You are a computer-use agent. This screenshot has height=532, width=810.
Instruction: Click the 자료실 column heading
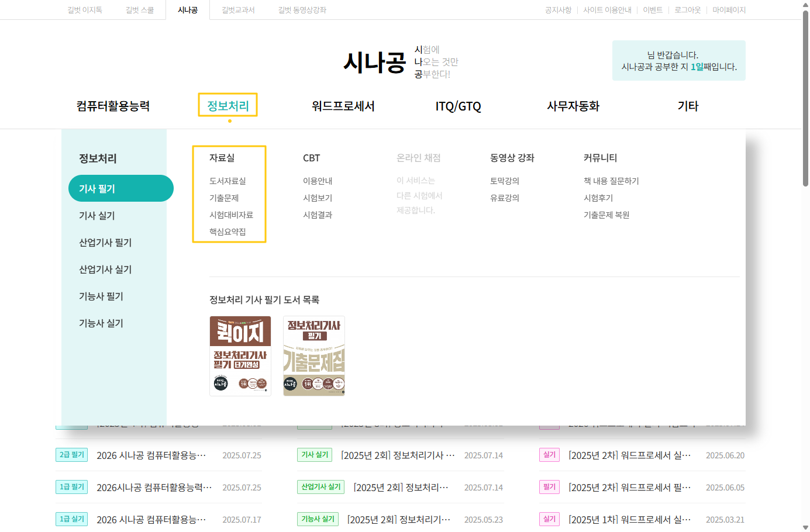click(x=222, y=158)
